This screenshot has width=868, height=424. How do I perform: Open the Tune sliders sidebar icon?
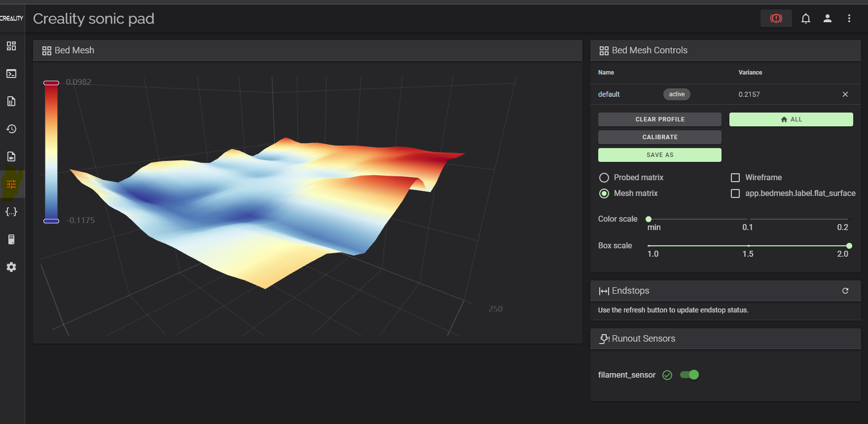click(11, 184)
